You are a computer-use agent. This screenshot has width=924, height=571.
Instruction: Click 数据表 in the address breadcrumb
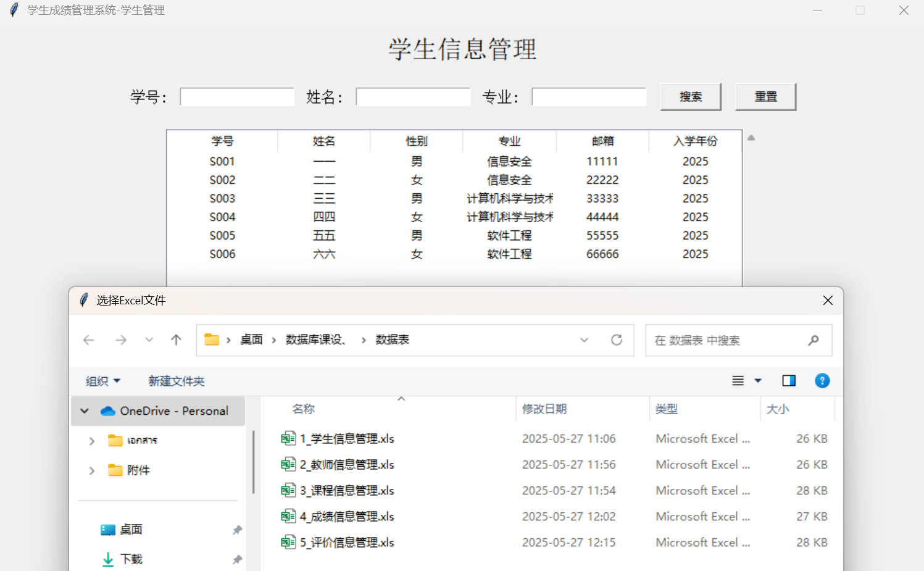(393, 340)
